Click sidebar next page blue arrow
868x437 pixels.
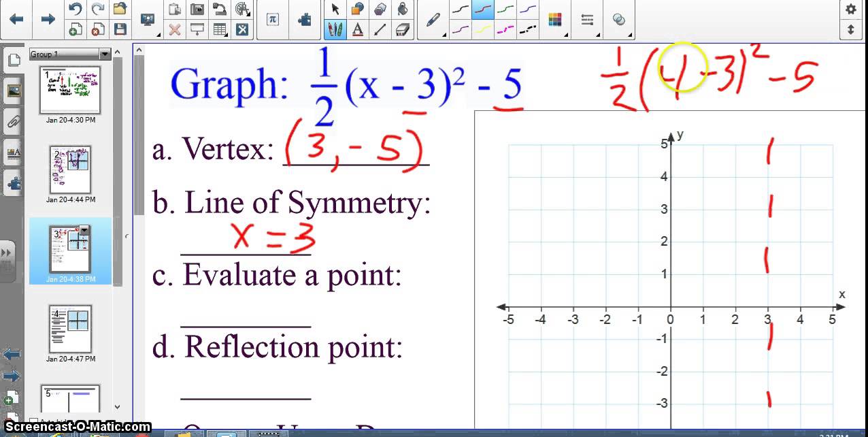coord(12,376)
